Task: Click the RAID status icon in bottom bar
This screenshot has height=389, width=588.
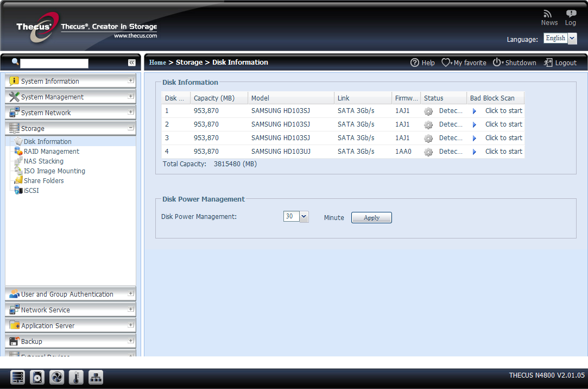Action: pos(17,378)
